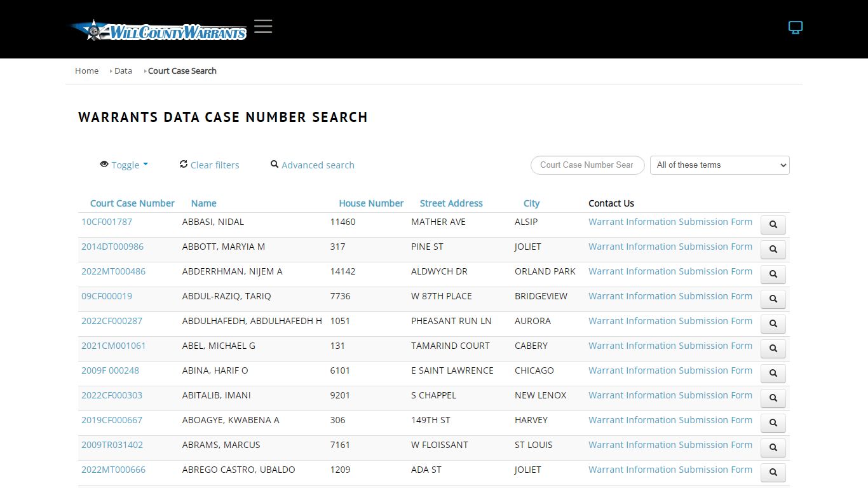Open case 2009F 000248
Screen dimensions: 868x488
[x=110, y=370]
